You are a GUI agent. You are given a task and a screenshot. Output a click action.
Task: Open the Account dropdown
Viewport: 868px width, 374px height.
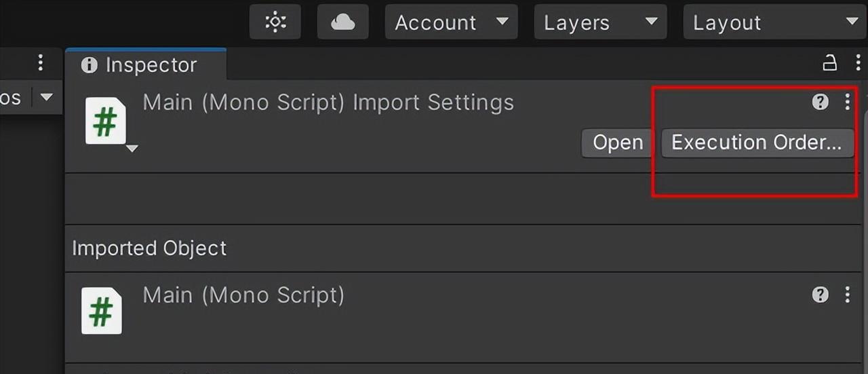tap(452, 22)
